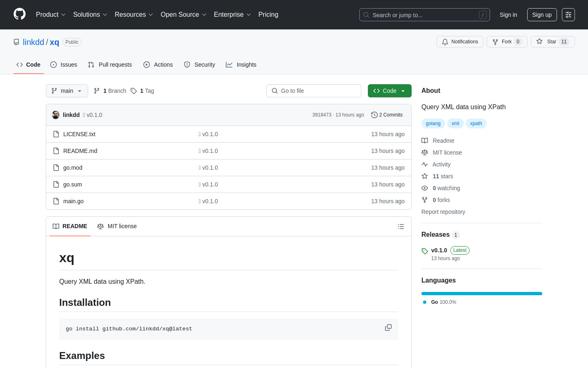
Task: Click the commit history clock icon
Action: click(374, 115)
